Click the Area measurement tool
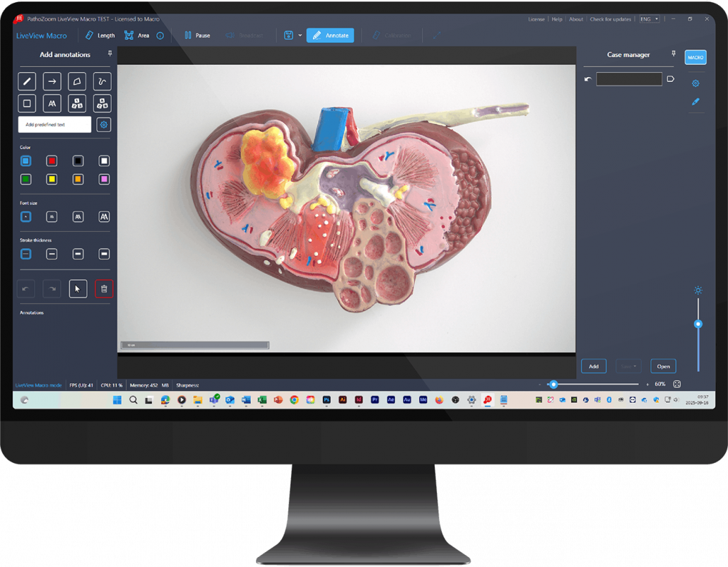Viewport: 728px width, 567px height. point(137,35)
